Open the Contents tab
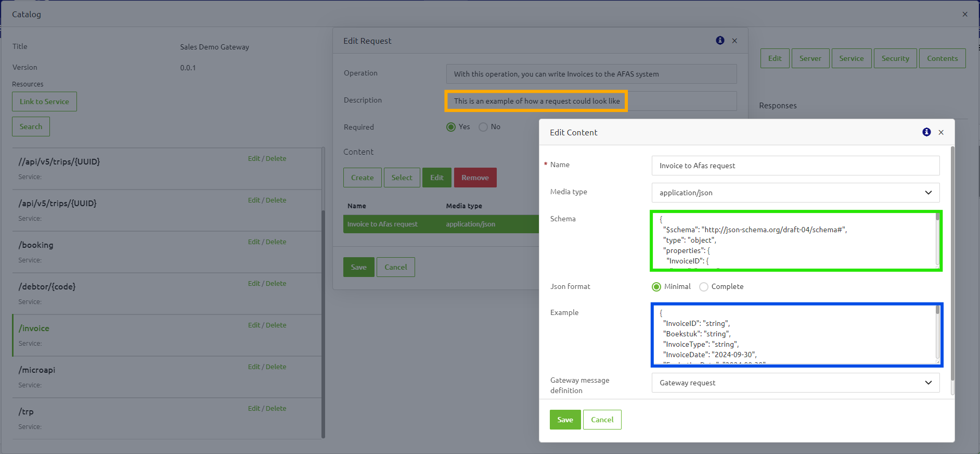The image size is (980, 454). tap(942, 58)
